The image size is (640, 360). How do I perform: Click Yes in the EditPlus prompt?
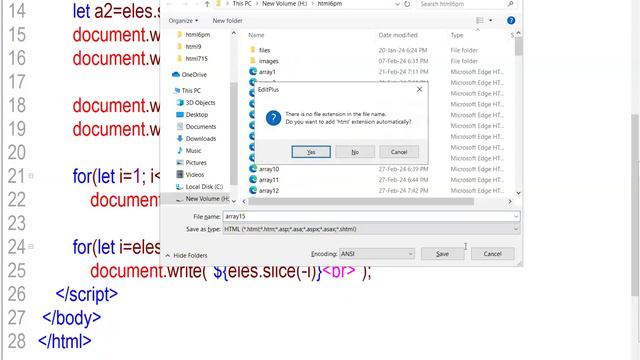[311, 152]
